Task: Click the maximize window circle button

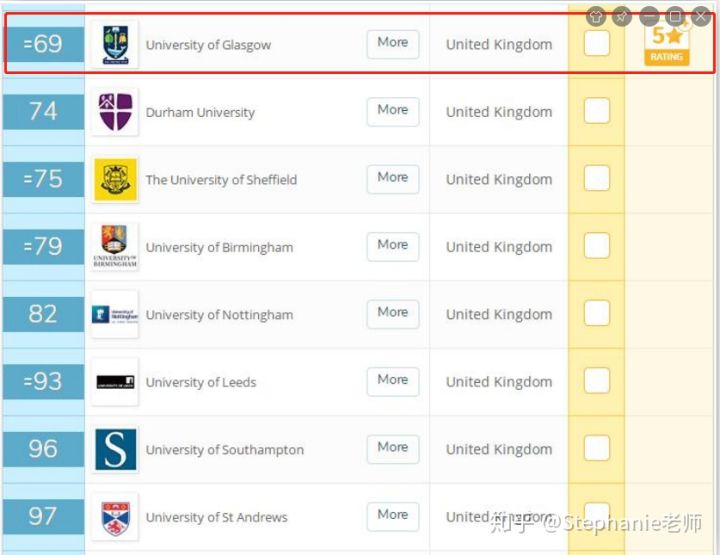Action: coord(675,17)
